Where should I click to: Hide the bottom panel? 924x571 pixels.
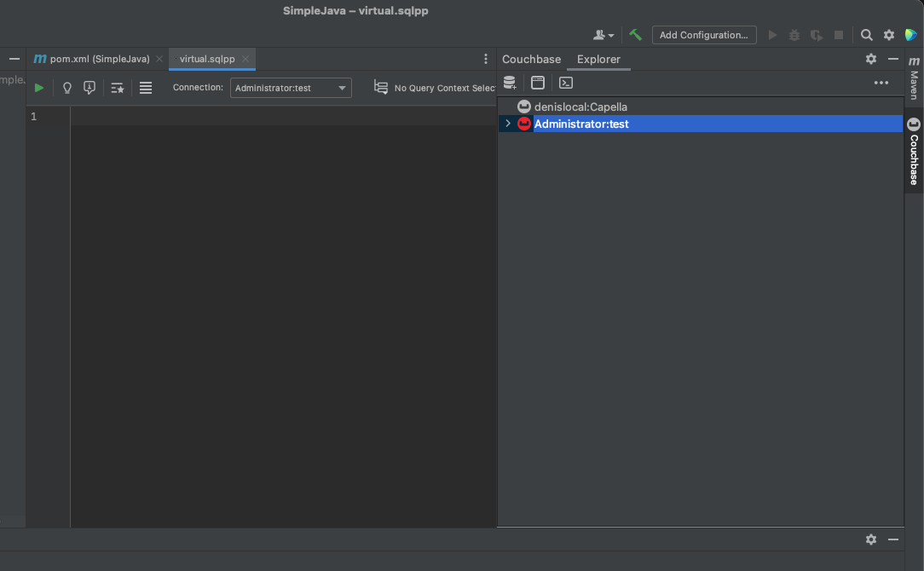click(893, 539)
